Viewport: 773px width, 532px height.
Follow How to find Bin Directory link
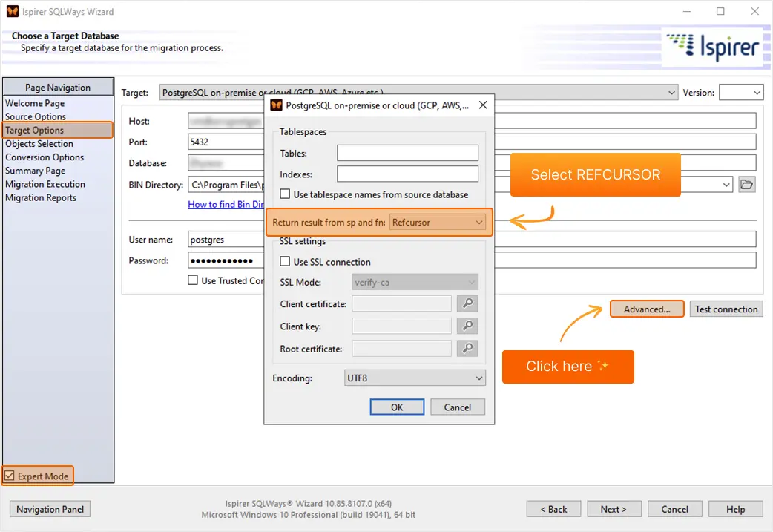226,204
